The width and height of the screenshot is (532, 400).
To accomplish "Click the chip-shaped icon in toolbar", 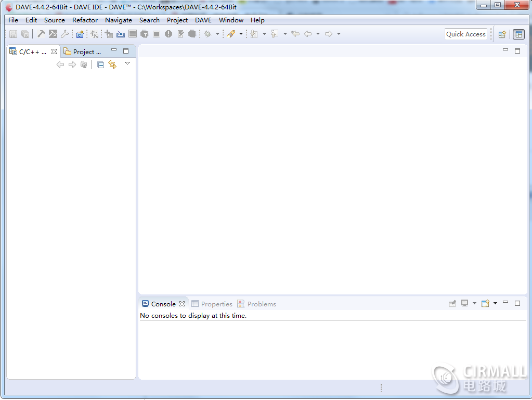I will (x=192, y=34).
